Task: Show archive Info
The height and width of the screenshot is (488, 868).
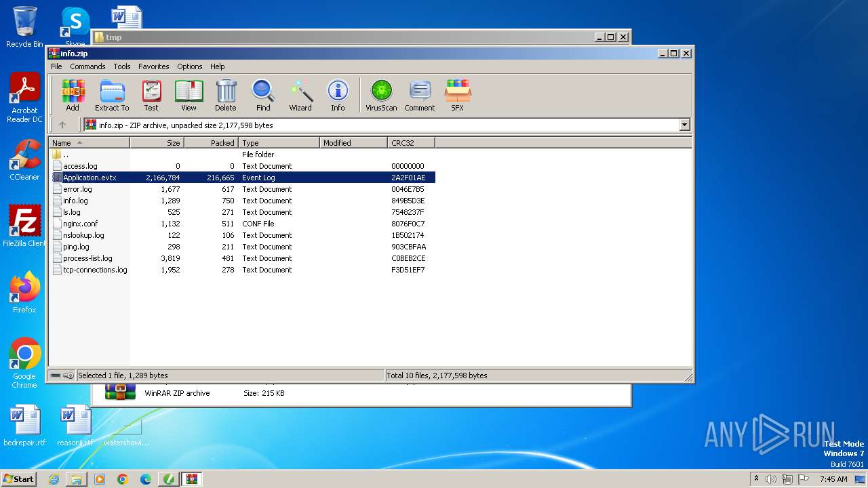Action: click(338, 95)
